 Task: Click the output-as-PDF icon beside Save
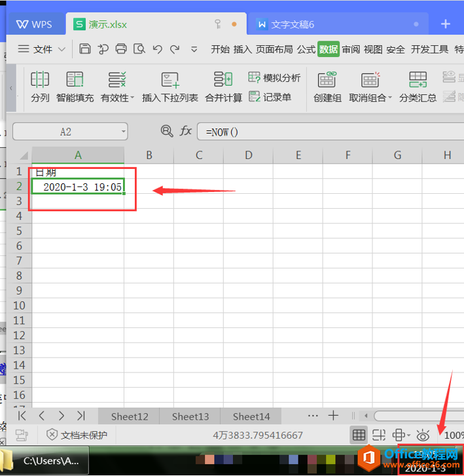coord(103,48)
